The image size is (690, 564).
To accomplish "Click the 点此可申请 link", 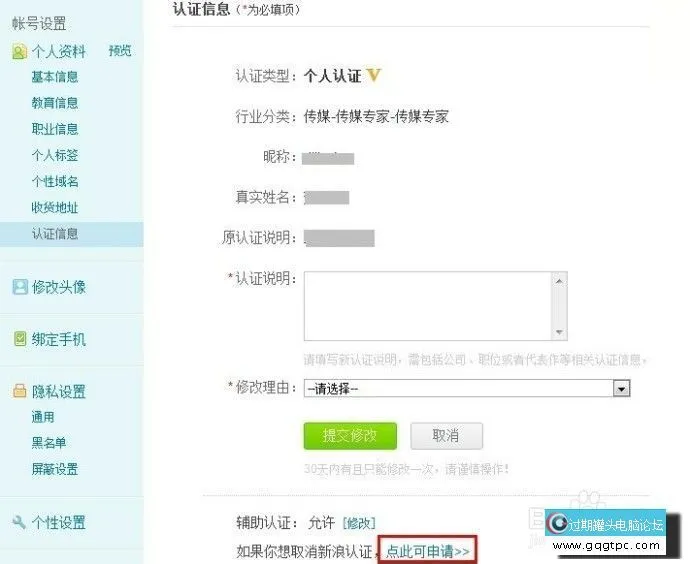I will click(x=427, y=551).
